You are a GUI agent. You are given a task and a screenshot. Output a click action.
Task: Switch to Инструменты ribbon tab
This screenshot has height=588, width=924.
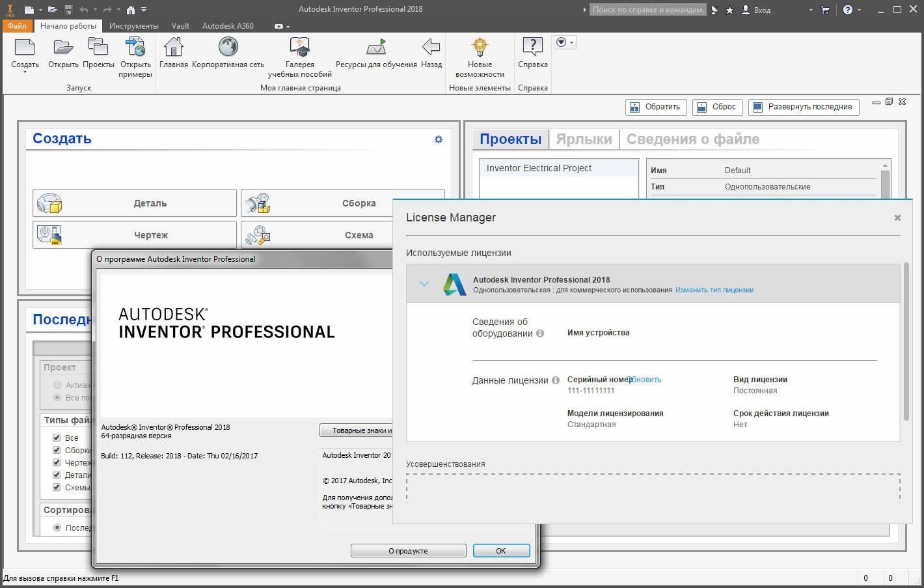pyautogui.click(x=134, y=26)
